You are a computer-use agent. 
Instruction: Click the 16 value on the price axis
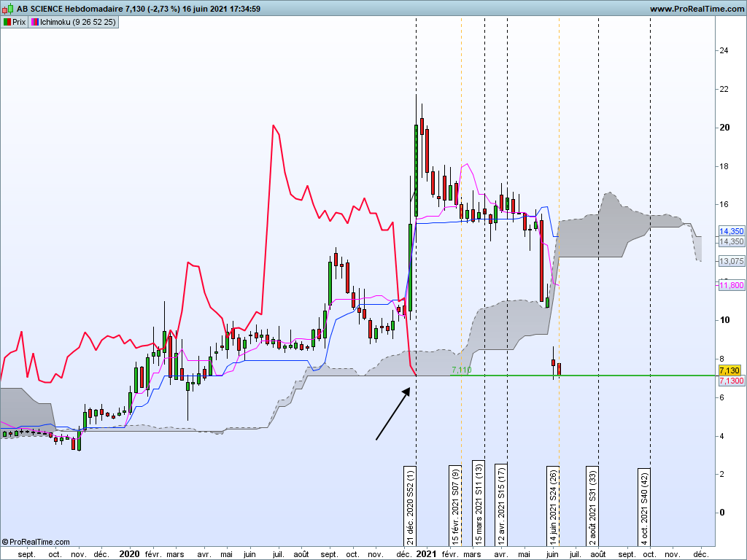[724, 204]
